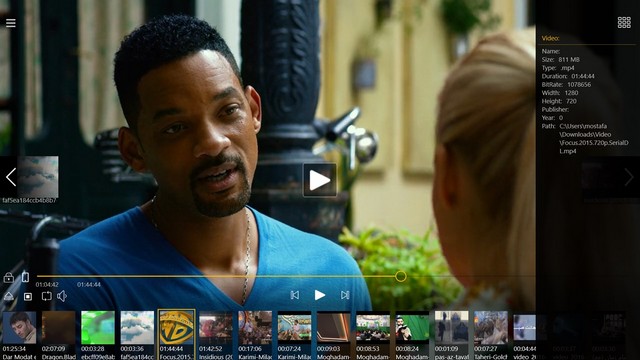640x360 pixels.
Task: Click the phone/device icon near lock
Action: 25,277
